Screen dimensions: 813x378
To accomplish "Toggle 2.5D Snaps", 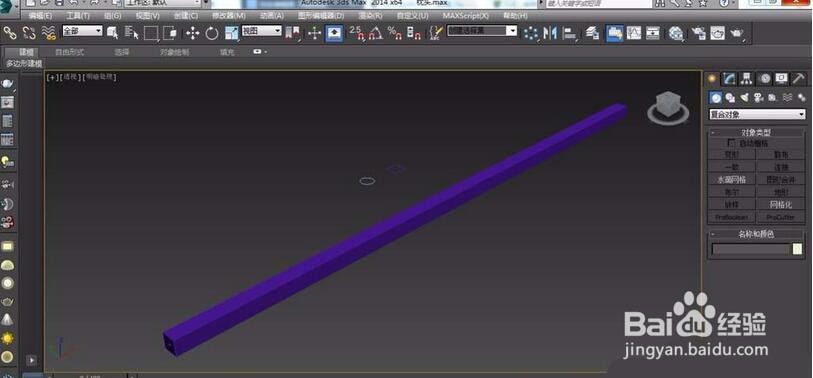I will (x=357, y=33).
